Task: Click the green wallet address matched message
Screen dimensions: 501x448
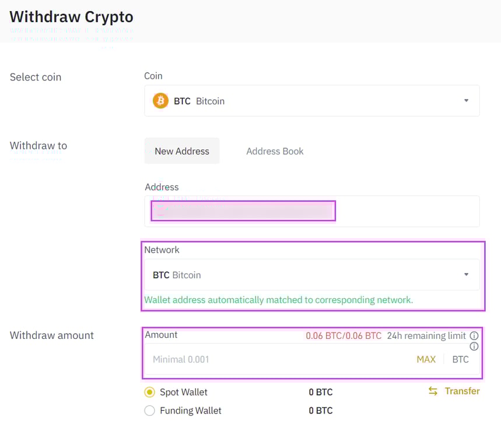Action: 278,300
